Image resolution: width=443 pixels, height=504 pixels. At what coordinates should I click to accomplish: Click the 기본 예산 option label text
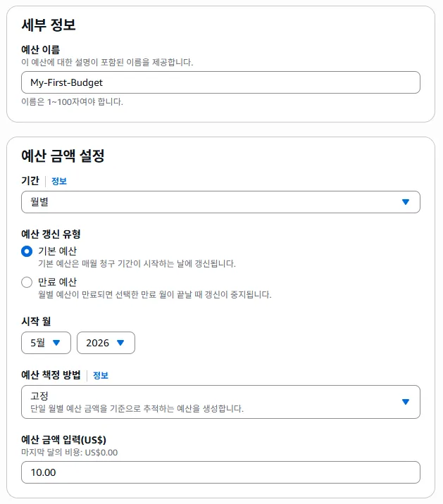(57, 251)
